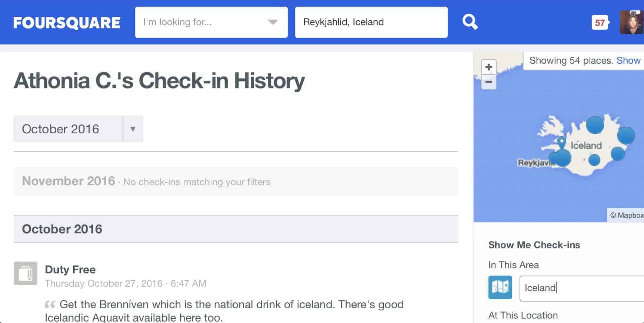
Task: Click the October 2016 section header
Action: pyautogui.click(x=236, y=229)
